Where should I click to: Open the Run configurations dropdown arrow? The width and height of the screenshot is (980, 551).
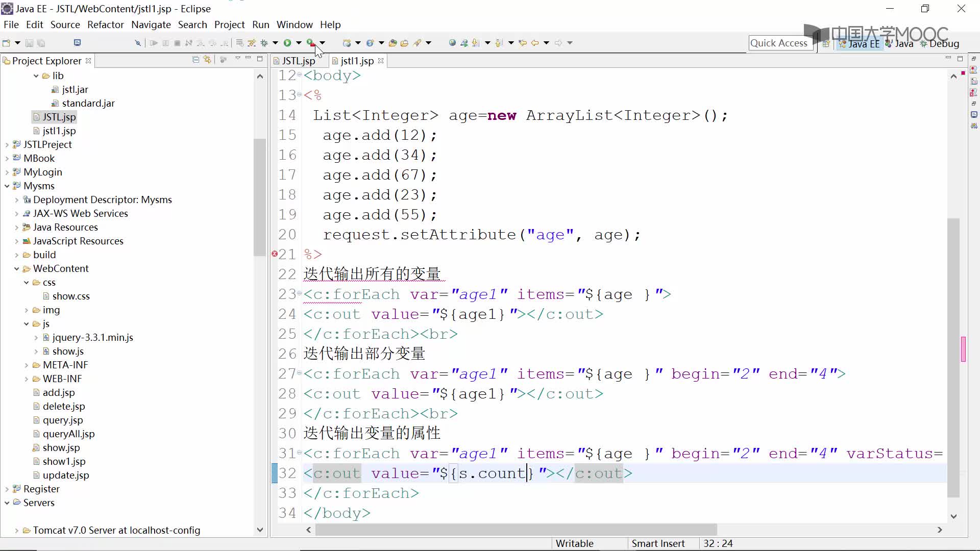(299, 43)
